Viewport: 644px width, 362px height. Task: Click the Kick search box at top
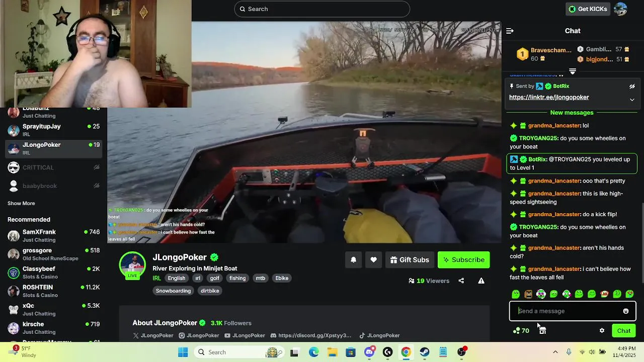click(x=322, y=9)
